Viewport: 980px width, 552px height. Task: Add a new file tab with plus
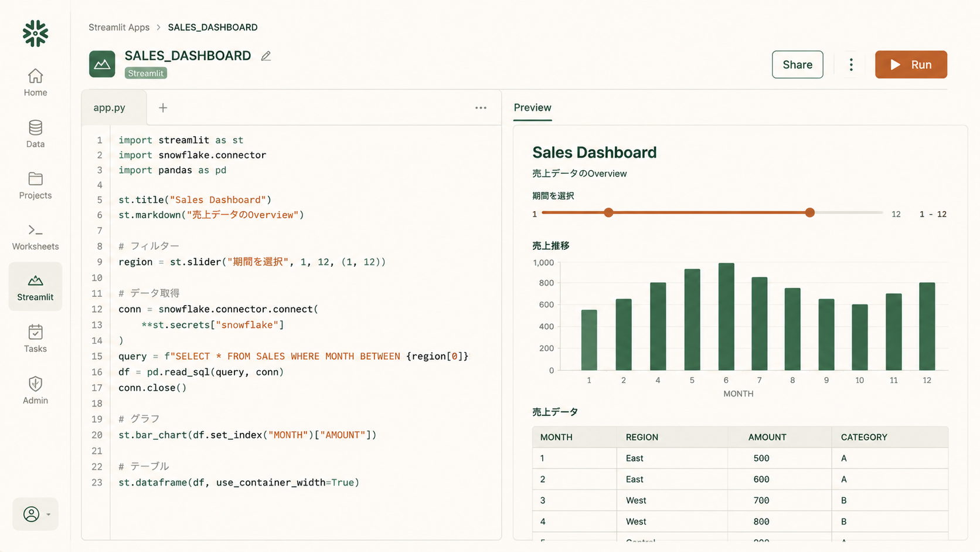pyautogui.click(x=163, y=107)
